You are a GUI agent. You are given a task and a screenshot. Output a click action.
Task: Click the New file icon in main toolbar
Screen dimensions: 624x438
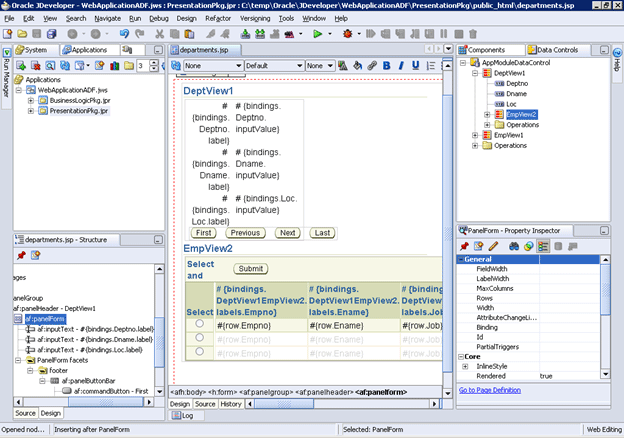7,34
